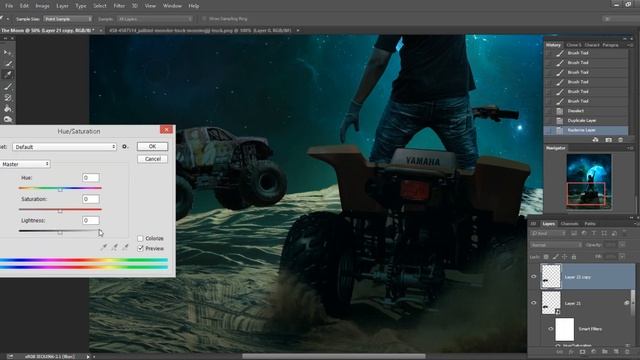Switch to the monster truck document tab
The image size is (640, 360).
coord(200,30)
